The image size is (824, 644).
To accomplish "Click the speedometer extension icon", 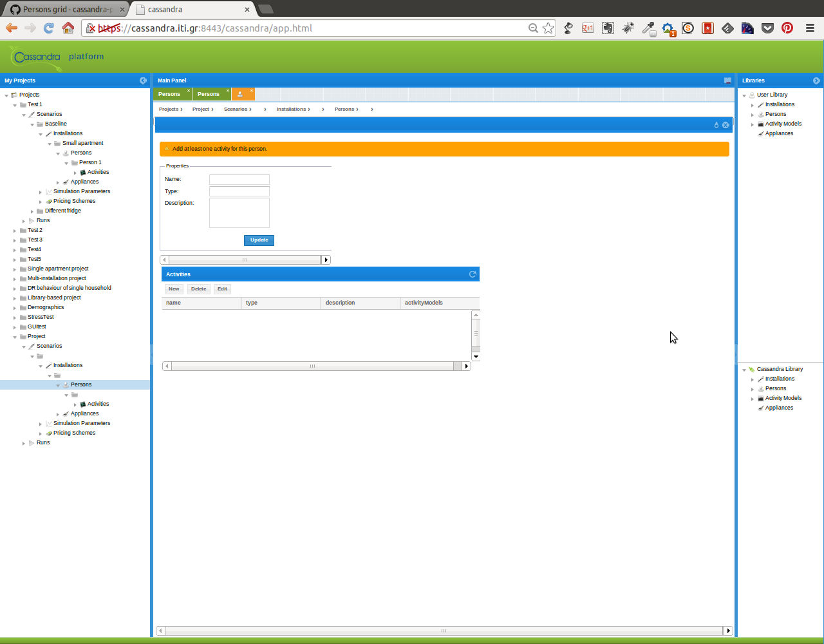I will 747,28.
